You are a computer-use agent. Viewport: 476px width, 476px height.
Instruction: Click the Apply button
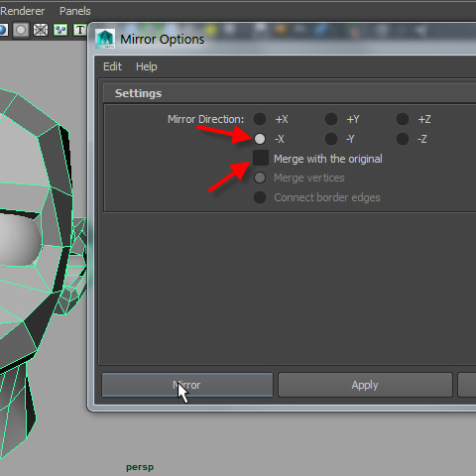pos(365,385)
